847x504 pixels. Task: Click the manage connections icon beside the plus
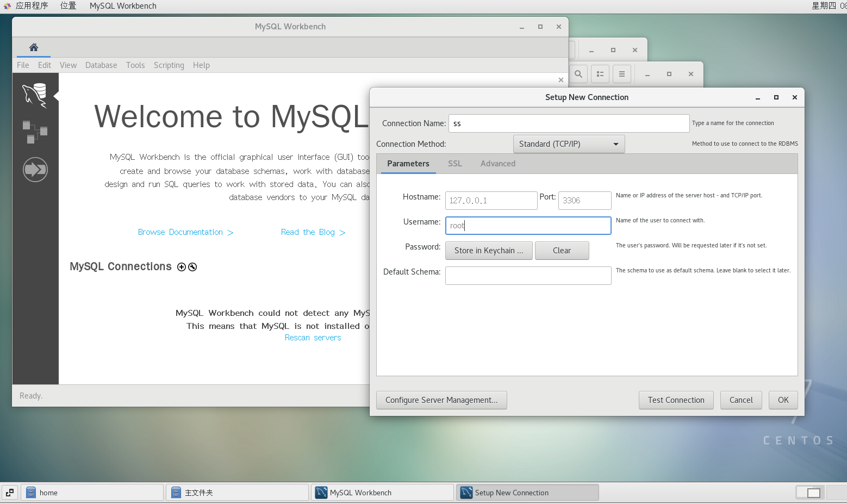tap(192, 266)
